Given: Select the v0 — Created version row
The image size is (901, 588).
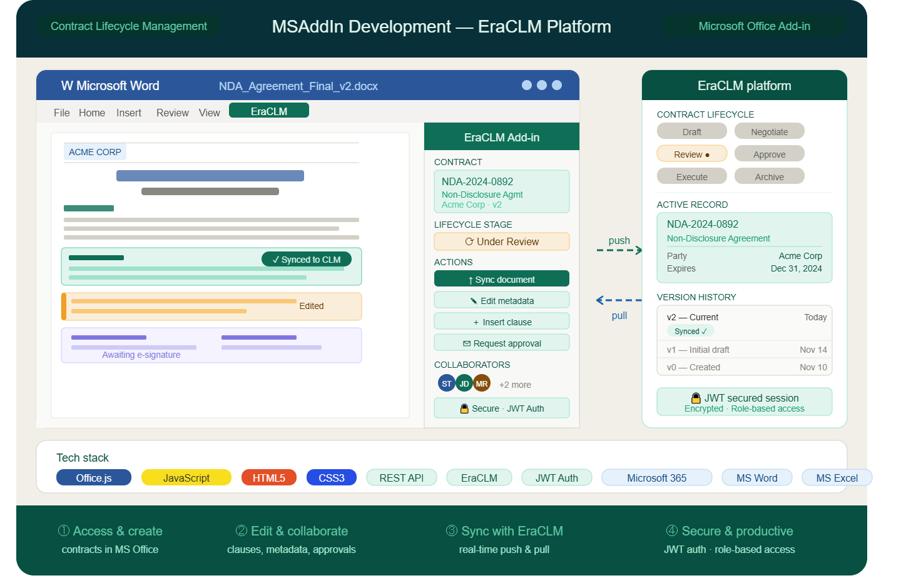Looking at the screenshot, I should (745, 367).
